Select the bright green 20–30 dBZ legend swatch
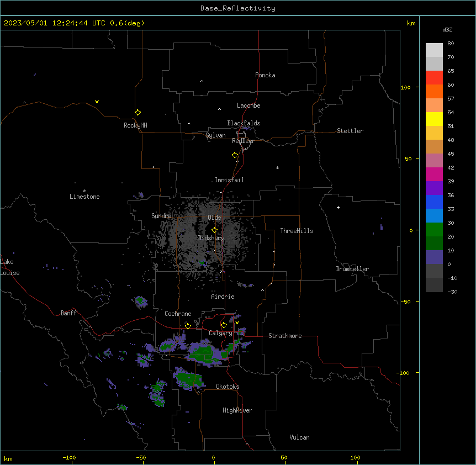 click(x=434, y=230)
